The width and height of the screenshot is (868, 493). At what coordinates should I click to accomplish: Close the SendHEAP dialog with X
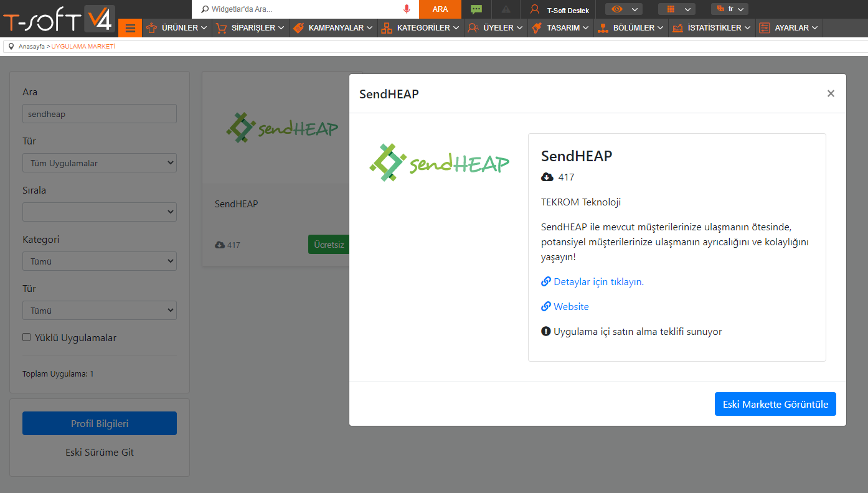(831, 93)
